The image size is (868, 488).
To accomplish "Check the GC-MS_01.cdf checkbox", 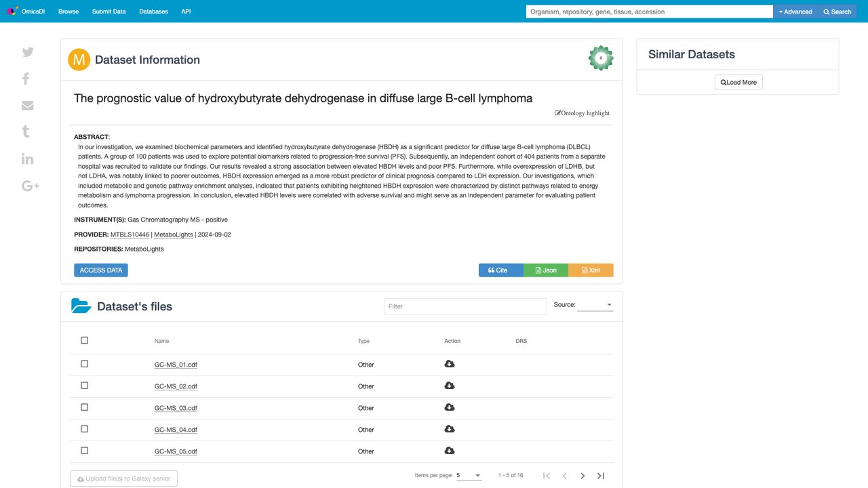I will point(85,364).
